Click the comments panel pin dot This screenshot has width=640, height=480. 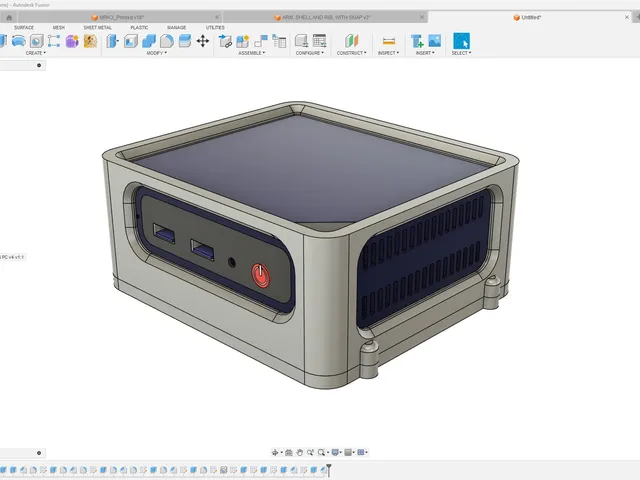(x=39, y=453)
